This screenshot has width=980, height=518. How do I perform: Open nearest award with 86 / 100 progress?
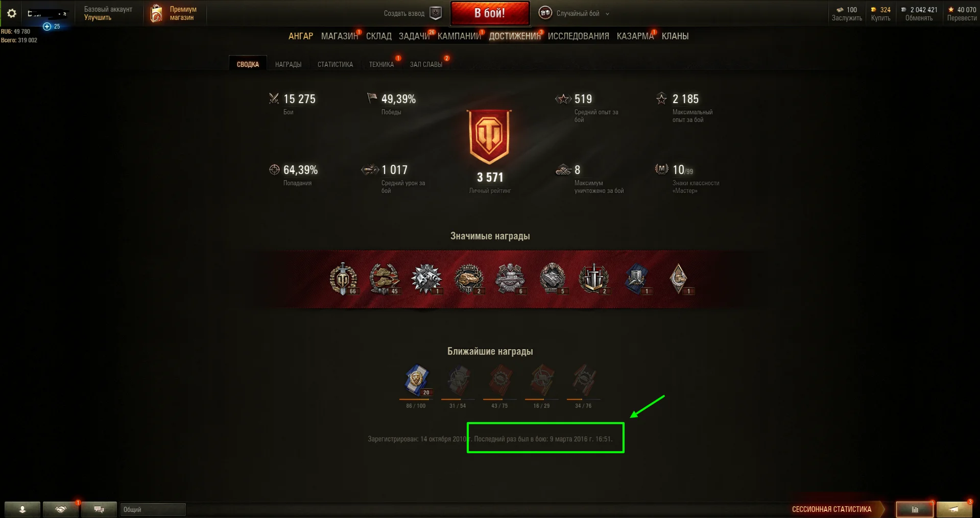416,381
